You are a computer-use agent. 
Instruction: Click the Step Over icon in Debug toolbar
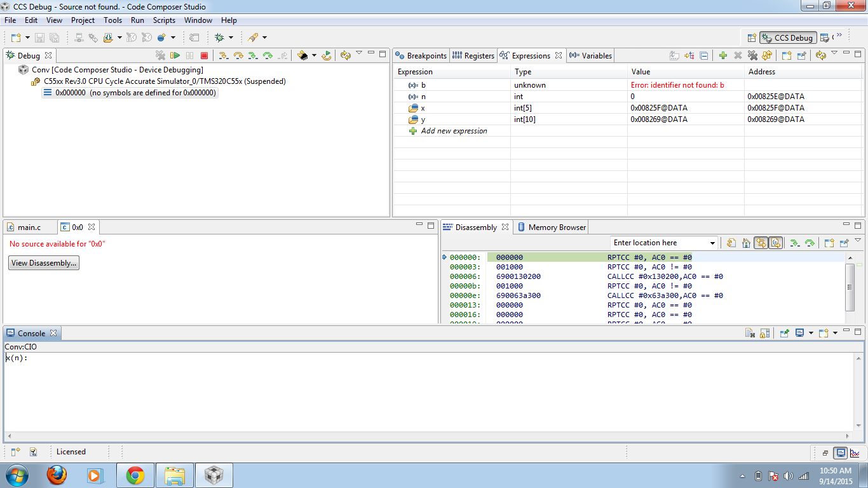coord(238,55)
